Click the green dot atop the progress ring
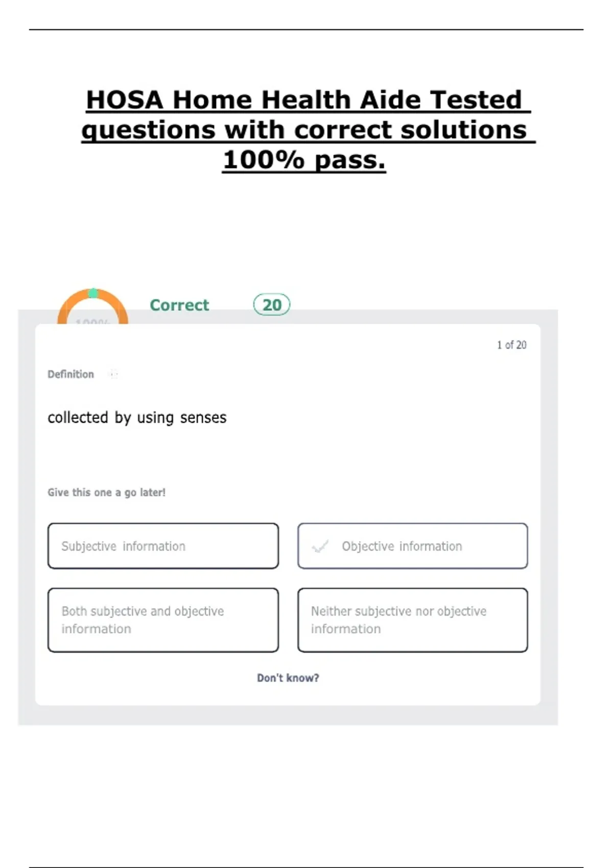The image size is (613, 868). [x=93, y=293]
